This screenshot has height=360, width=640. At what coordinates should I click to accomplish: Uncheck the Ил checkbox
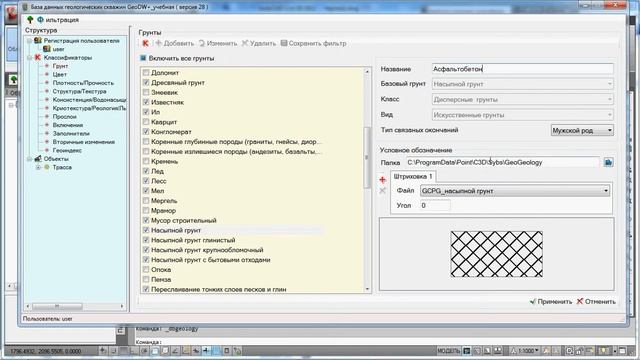[x=146, y=112]
